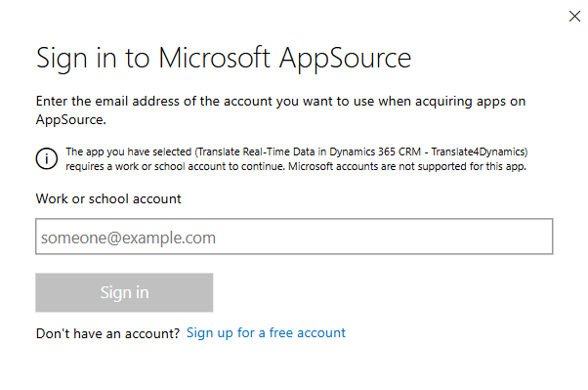Close the AppSource sign-in dialog
Viewport: 588px width, 390px height.
574,17
